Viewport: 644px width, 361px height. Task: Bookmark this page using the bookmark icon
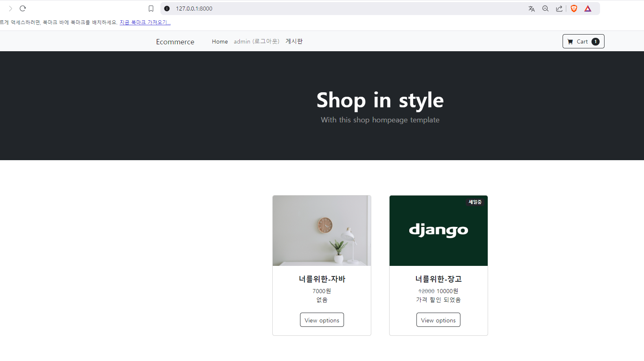151,9
